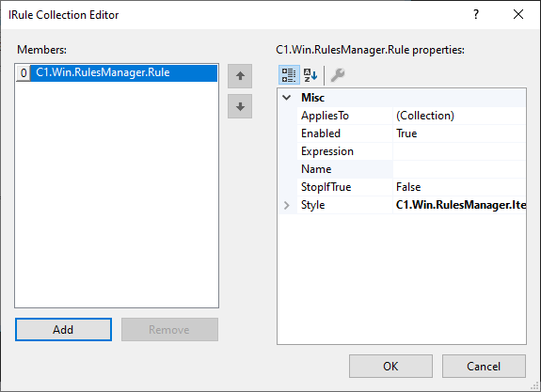Viewport: 541px width, 392px height.
Task: Select the Enabled True value cell
Action: coord(459,133)
